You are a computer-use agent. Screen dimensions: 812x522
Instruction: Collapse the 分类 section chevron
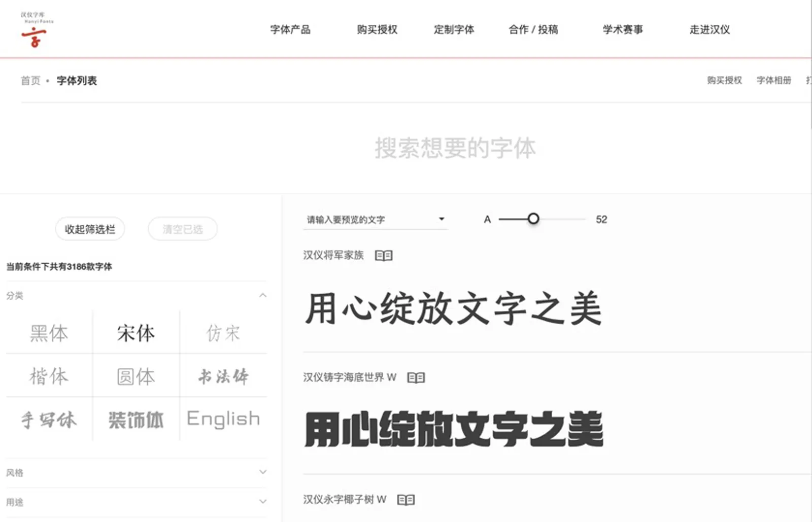pos(262,295)
